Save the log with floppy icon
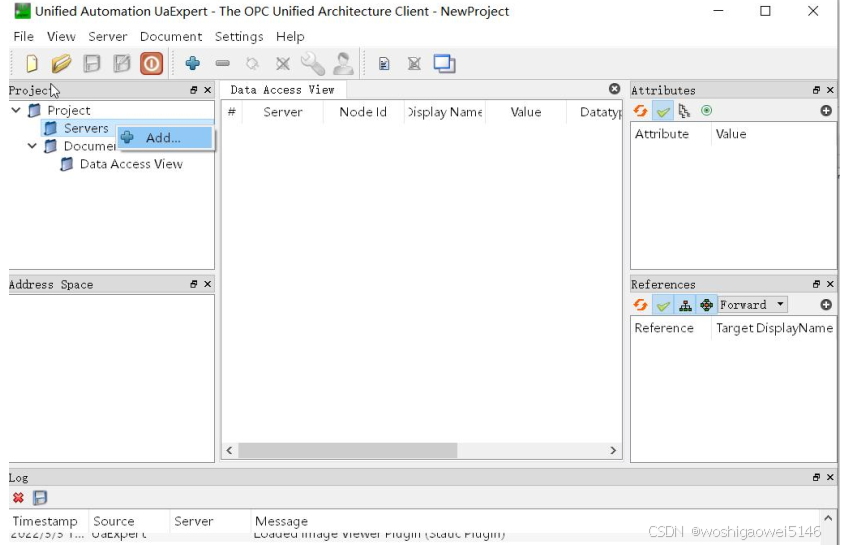The image size is (843, 547). pyautogui.click(x=40, y=498)
